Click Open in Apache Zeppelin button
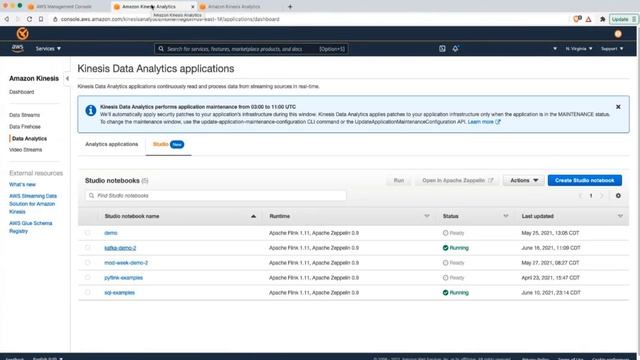640x360 pixels. [457, 180]
